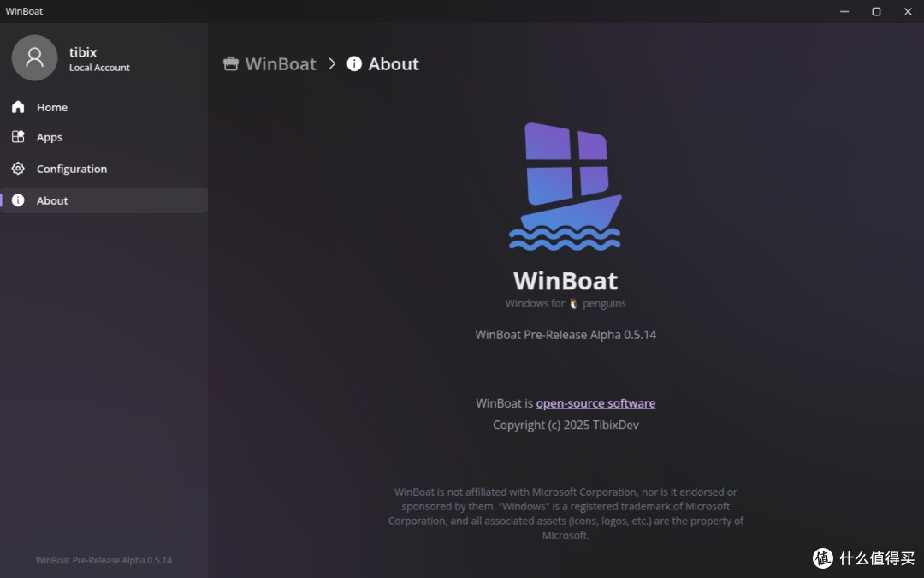Click the Home house icon in sidebar
924x578 pixels.
[18, 107]
